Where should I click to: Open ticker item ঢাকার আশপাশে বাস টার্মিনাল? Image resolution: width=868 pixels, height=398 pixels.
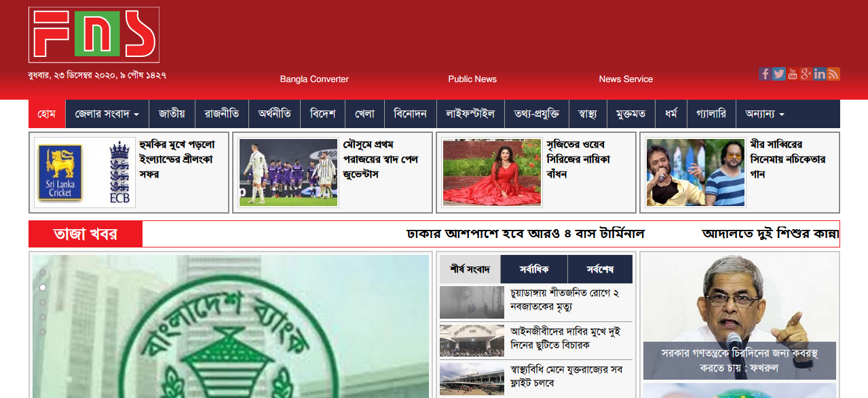[x=525, y=234]
